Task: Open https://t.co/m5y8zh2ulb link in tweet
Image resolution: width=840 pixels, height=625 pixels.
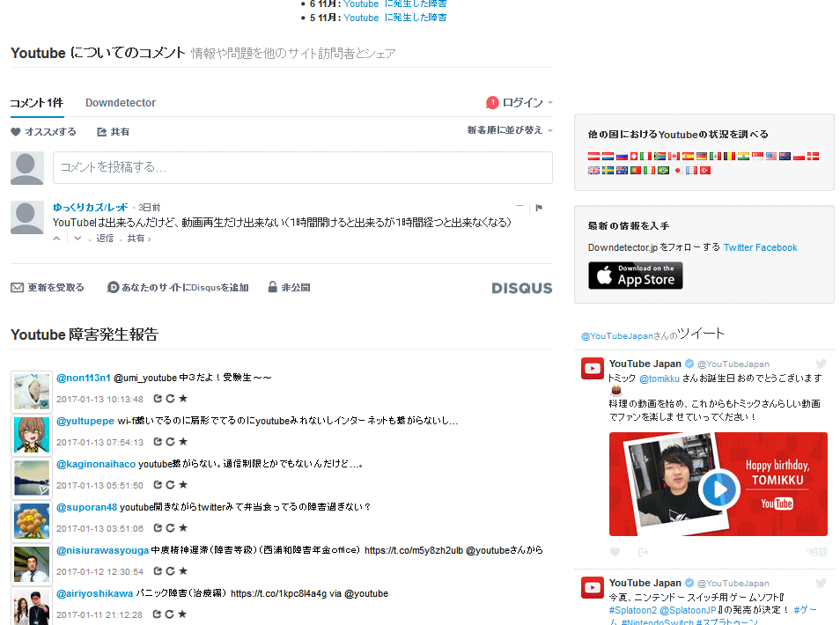Action: 414,550
